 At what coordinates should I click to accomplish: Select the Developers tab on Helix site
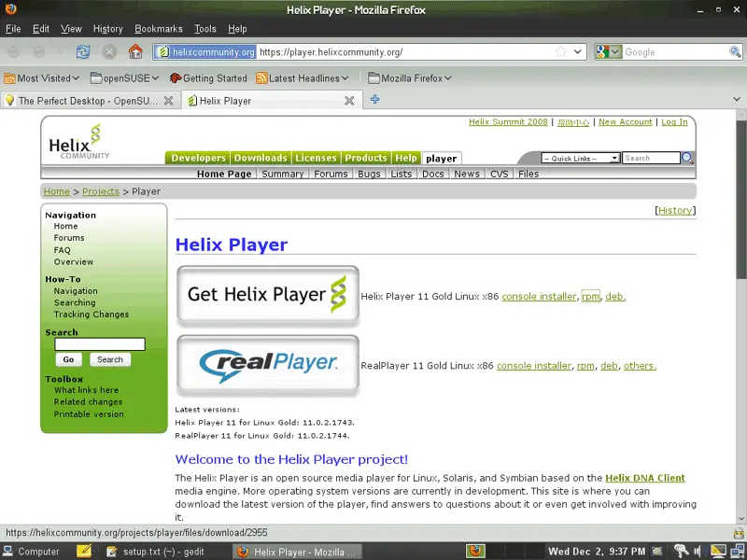coord(198,158)
